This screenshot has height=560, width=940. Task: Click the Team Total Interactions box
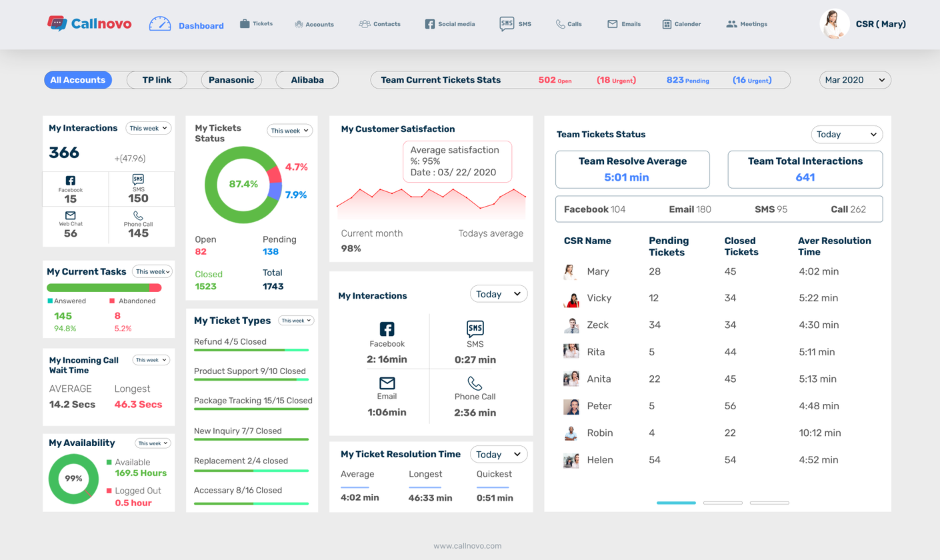tap(805, 169)
